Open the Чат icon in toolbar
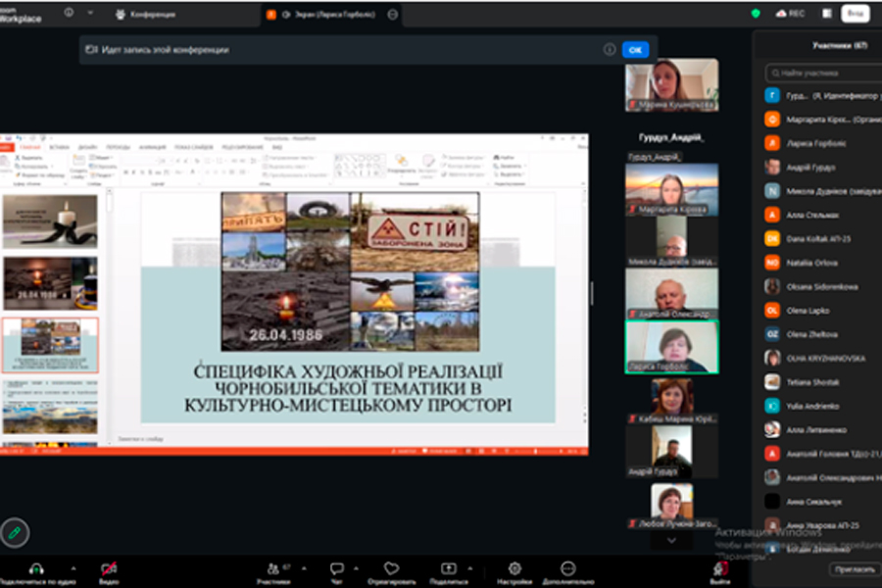The image size is (882, 588). coord(336,568)
